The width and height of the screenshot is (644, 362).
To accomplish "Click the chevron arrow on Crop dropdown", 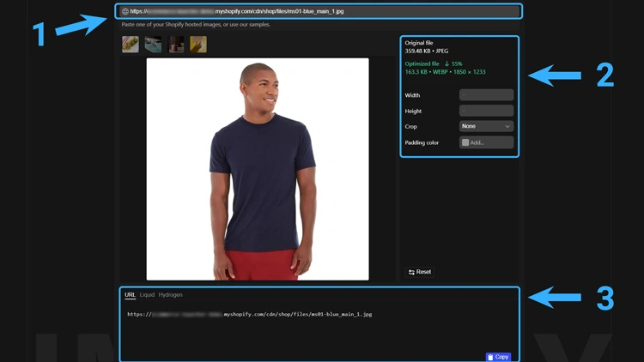I will (507, 126).
